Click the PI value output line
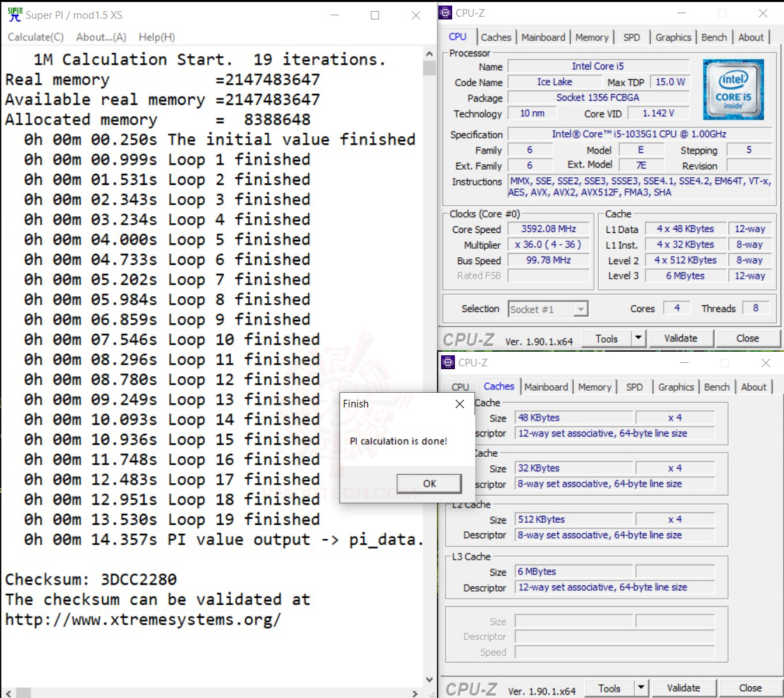 [x=224, y=539]
